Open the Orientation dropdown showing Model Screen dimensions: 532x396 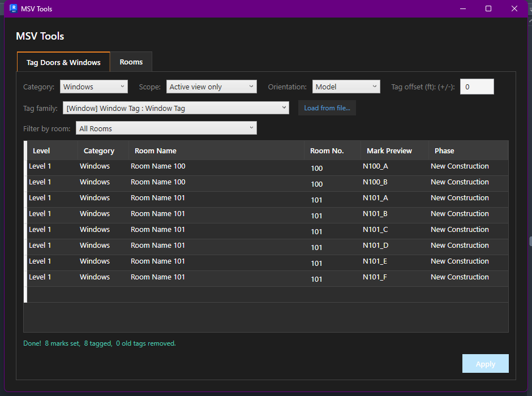346,87
